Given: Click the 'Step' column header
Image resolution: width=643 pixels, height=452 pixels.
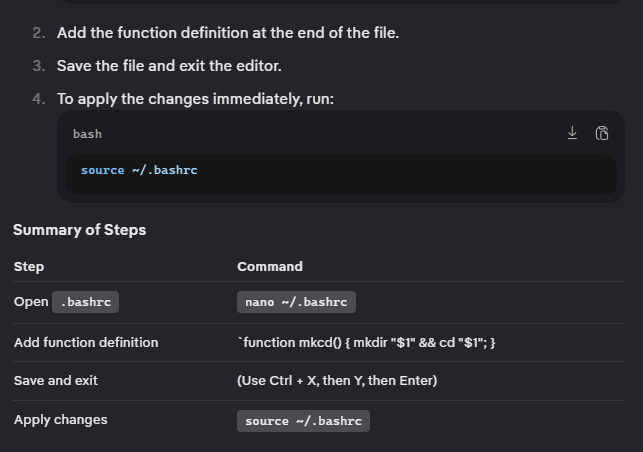Looking at the screenshot, I should tap(29, 267).
